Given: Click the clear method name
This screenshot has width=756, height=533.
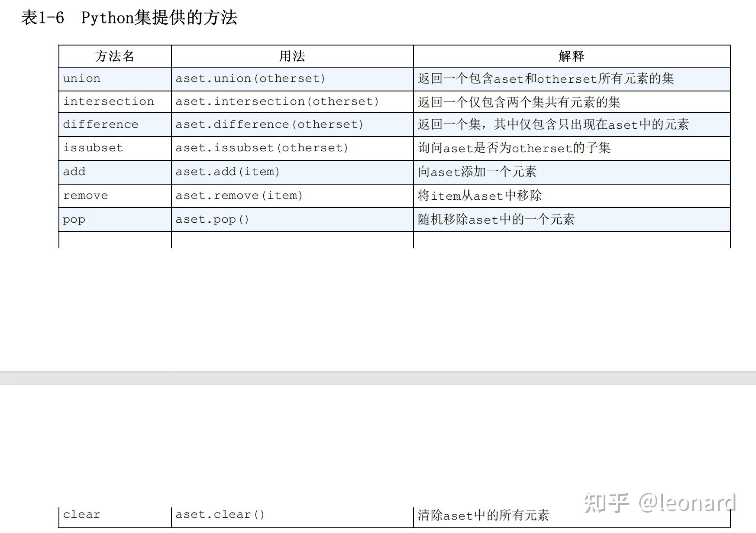Looking at the screenshot, I should [81, 514].
